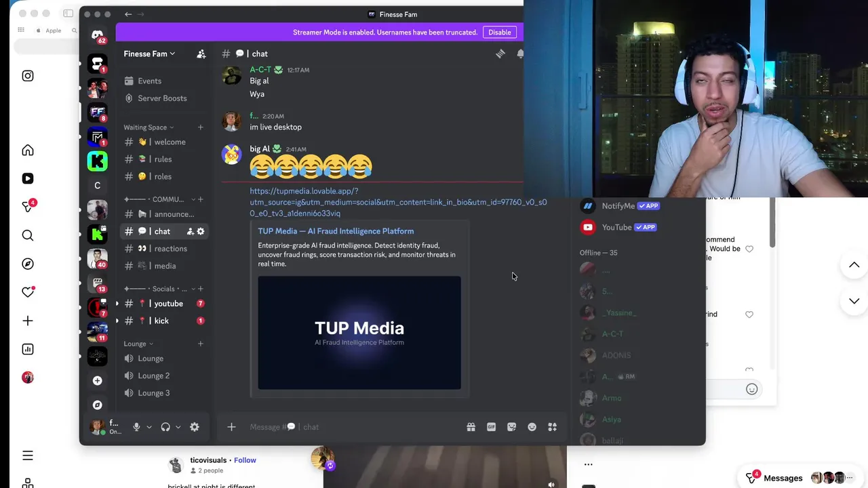Open the emoji picker in Discord

point(532,427)
